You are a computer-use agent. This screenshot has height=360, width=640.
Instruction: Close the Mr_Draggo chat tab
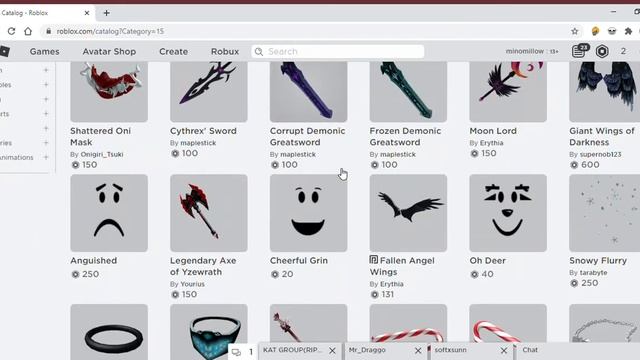tap(418, 351)
